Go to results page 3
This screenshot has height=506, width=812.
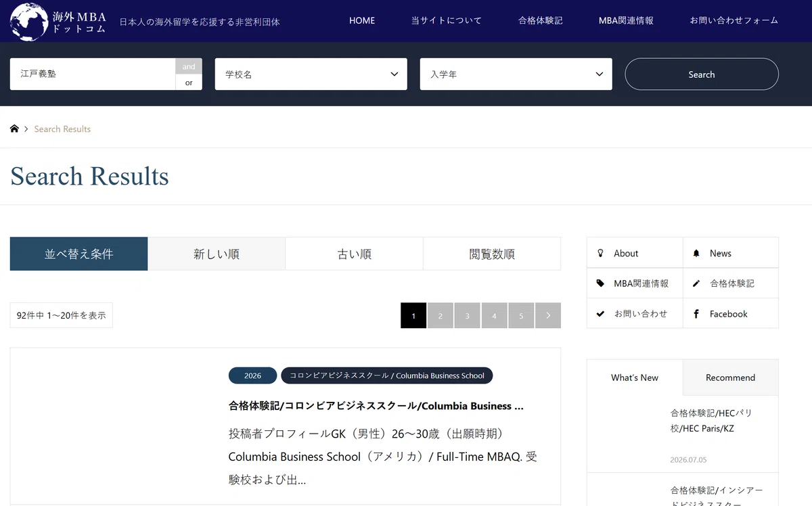(468, 315)
